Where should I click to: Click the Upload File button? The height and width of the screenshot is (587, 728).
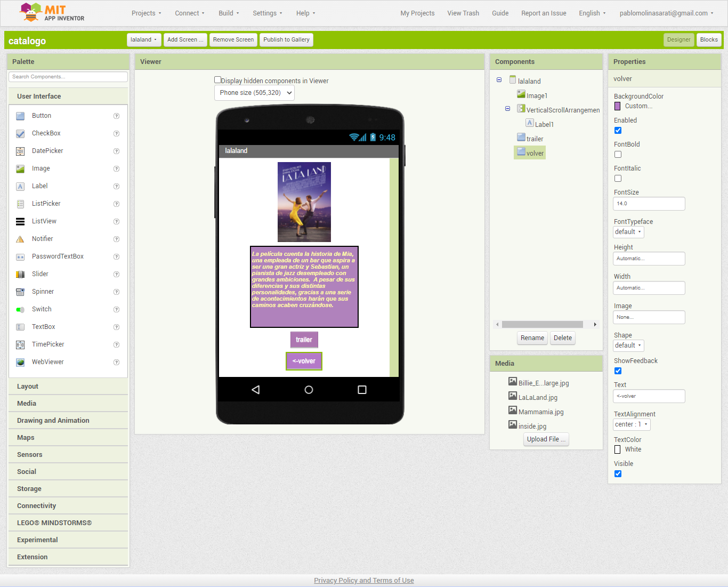tap(546, 439)
